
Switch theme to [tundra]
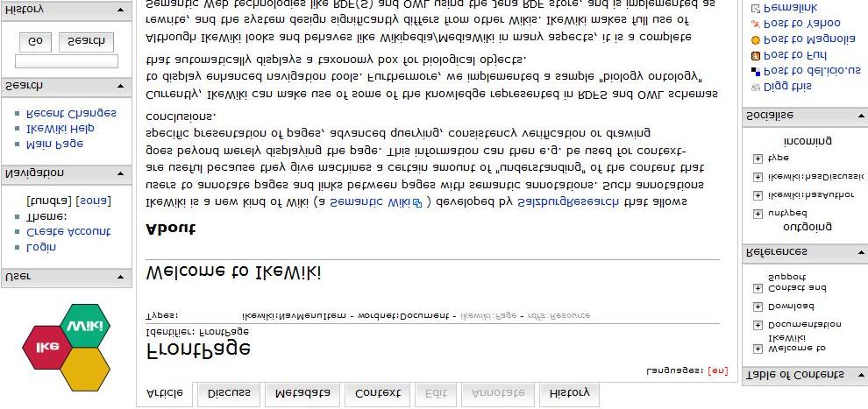[49, 201]
